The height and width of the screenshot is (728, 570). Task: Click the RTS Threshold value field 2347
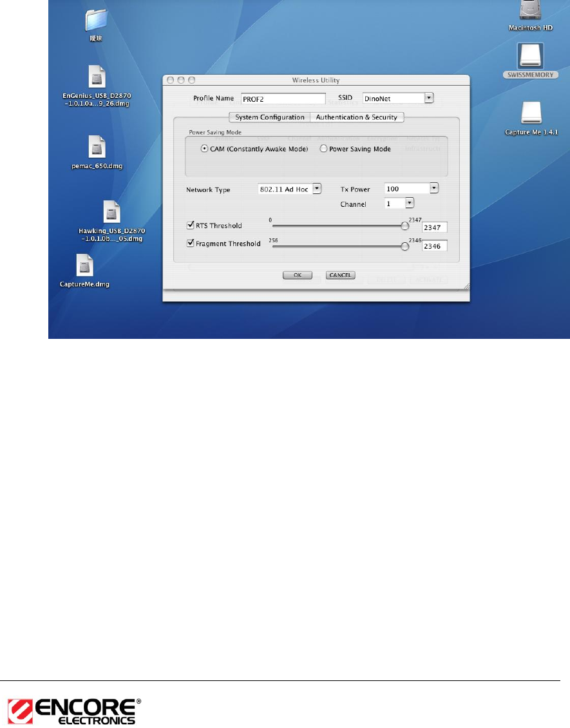[x=435, y=227]
